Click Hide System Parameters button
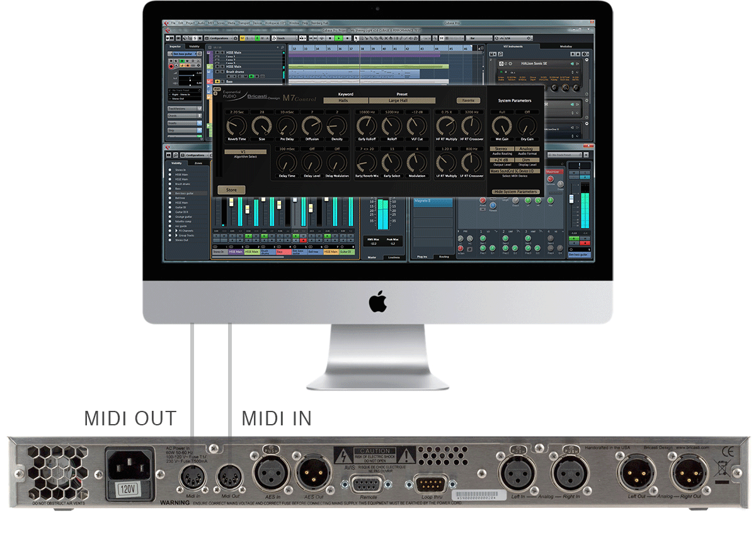The height and width of the screenshot is (535, 756). pyautogui.click(x=515, y=192)
